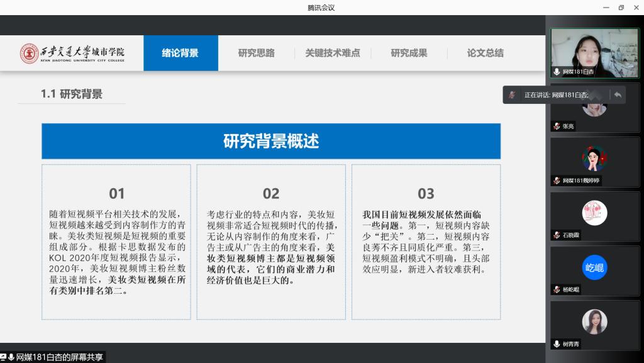Click the 研究背景概述 blue banner

(271, 141)
